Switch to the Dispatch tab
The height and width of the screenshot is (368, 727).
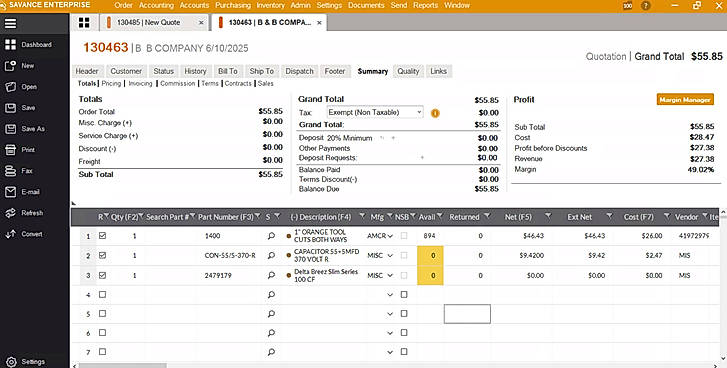tap(300, 71)
